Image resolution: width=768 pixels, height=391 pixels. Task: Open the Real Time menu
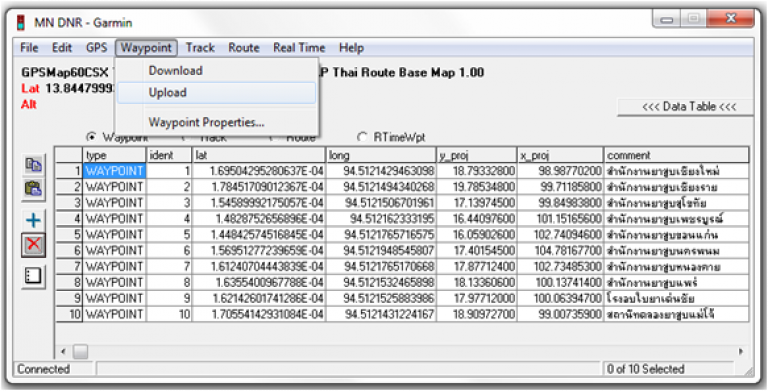pyautogui.click(x=299, y=48)
